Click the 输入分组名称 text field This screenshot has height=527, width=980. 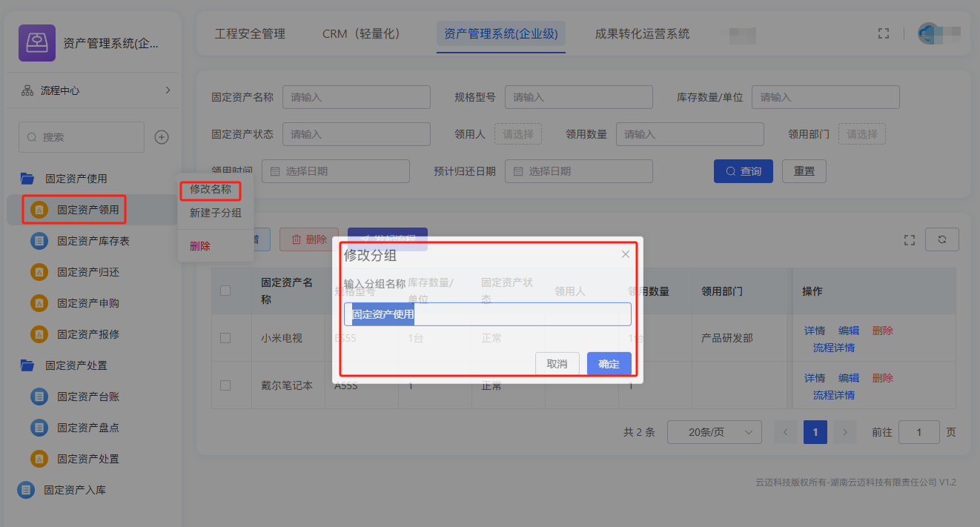519,314
